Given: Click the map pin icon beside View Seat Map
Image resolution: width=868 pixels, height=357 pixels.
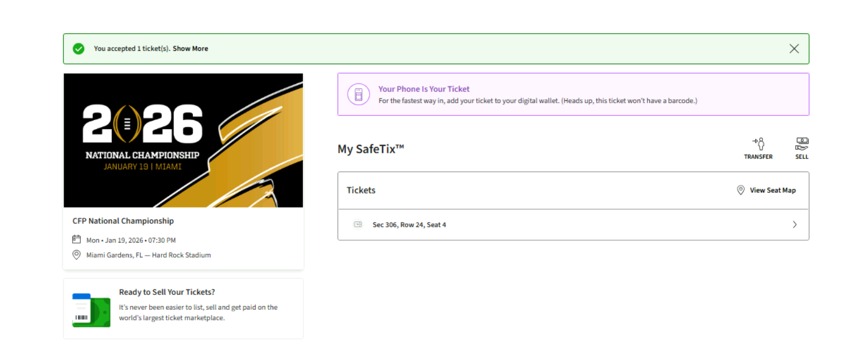Looking at the screenshot, I should point(741,190).
